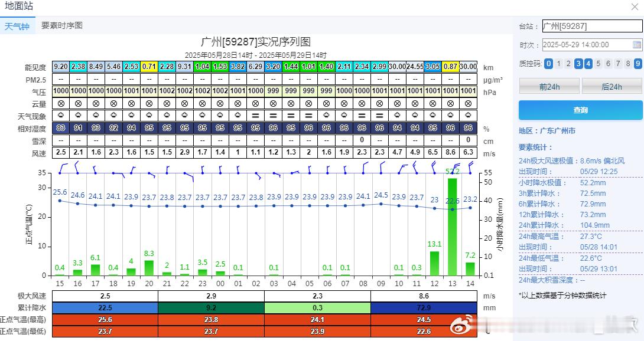Click wind speed cell 6.3
644x341 pixels.
coord(468,152)
